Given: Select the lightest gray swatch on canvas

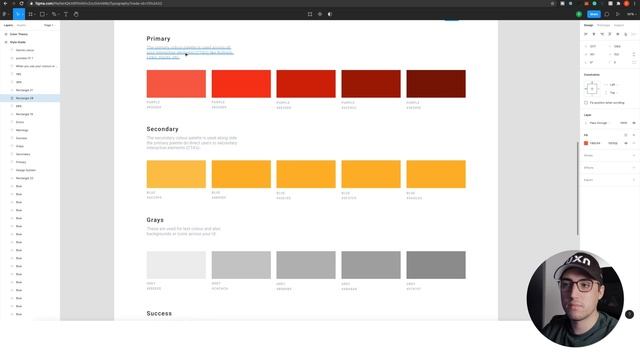Looking at the screenshot, I should (176, 265).
